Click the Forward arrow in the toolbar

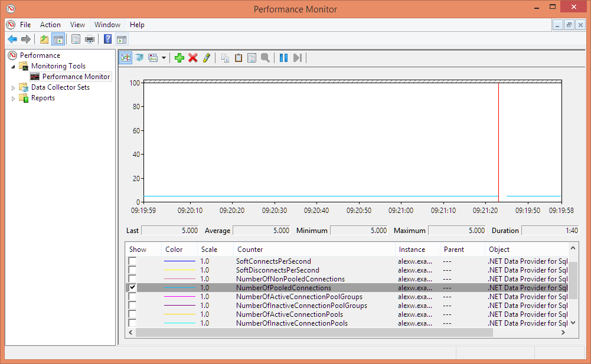(26, 39)
